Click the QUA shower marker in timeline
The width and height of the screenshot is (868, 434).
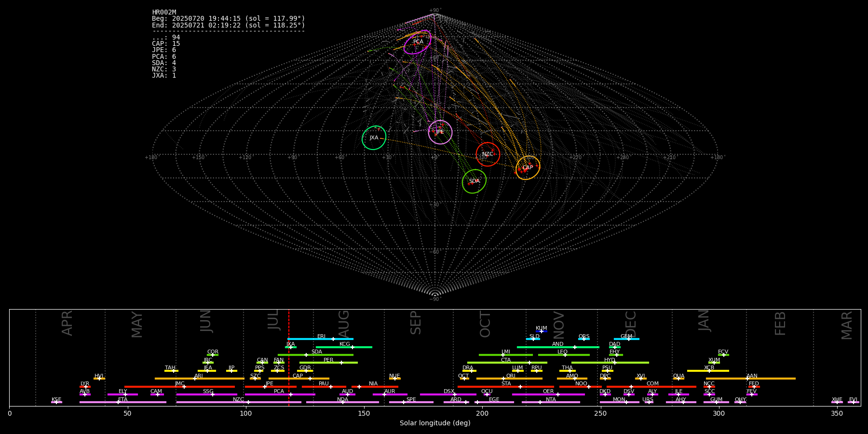click(x=678, y=379)
